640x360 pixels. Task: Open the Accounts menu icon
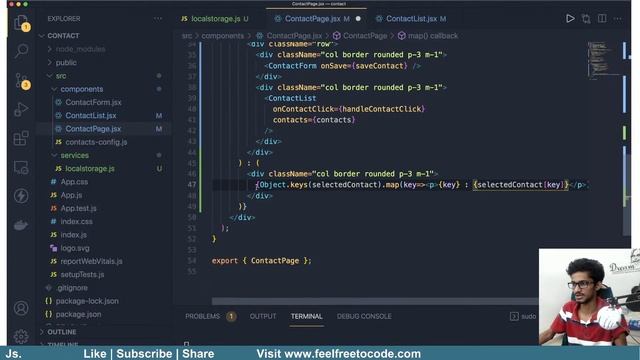pyautogui.click(x=21, y=308)
